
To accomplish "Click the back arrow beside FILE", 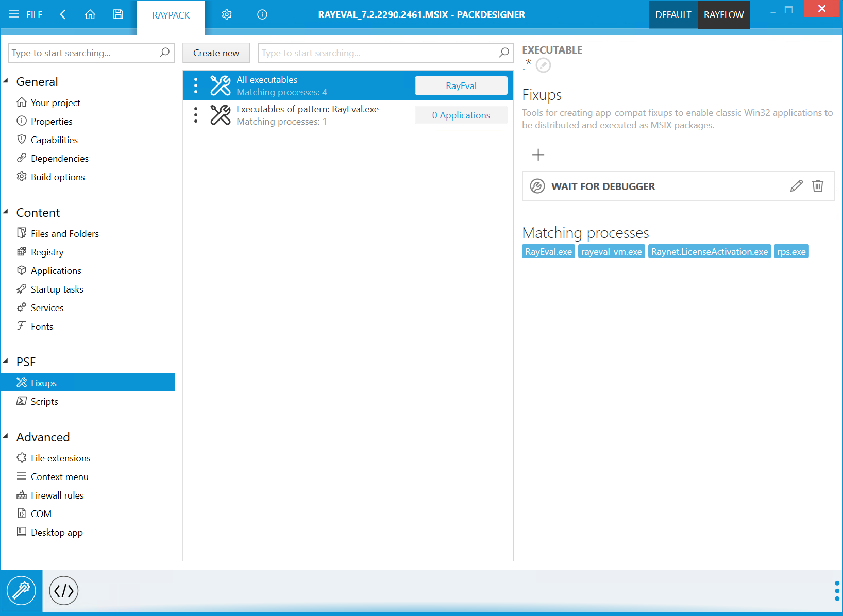I will (x=63, y=14).
